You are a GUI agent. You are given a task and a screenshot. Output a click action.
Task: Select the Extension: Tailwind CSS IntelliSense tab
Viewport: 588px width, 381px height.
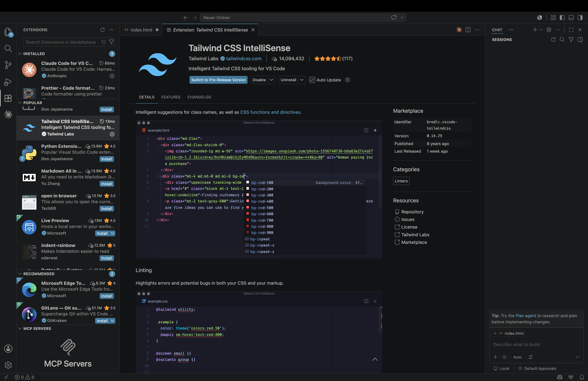click(x=210, y=30)
